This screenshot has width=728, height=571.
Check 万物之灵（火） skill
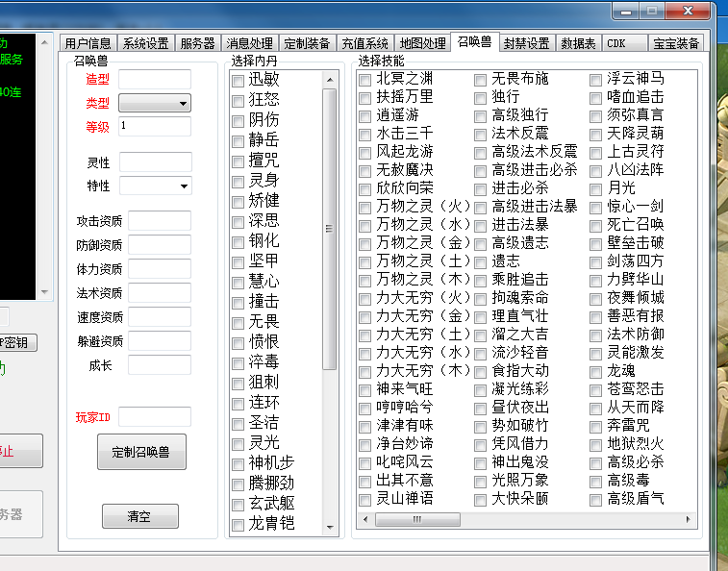(x=364, y=208)
